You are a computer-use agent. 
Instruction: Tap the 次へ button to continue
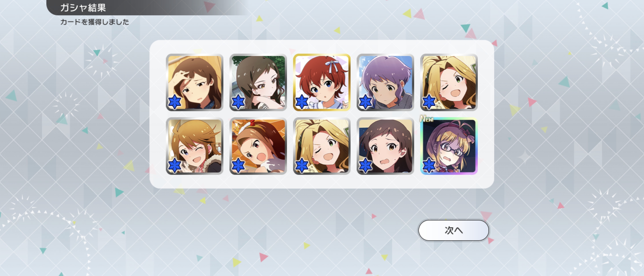[x=453, y=230]
